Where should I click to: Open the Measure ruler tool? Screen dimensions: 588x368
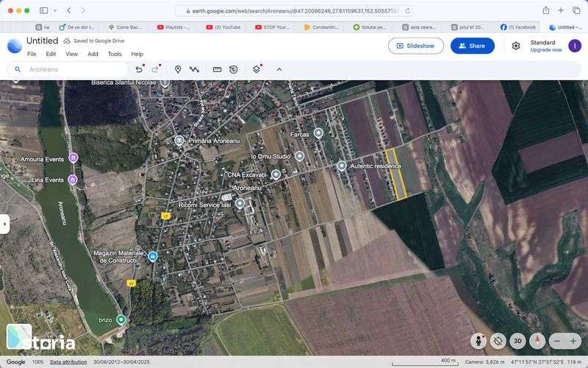[217, 69]
